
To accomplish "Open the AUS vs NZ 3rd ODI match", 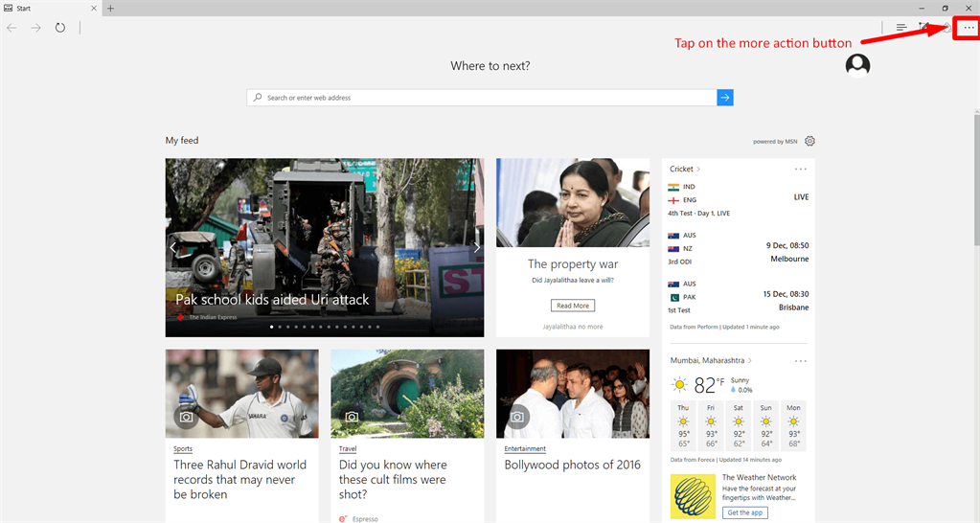I will pyautogui.click(x=738, y=248).
